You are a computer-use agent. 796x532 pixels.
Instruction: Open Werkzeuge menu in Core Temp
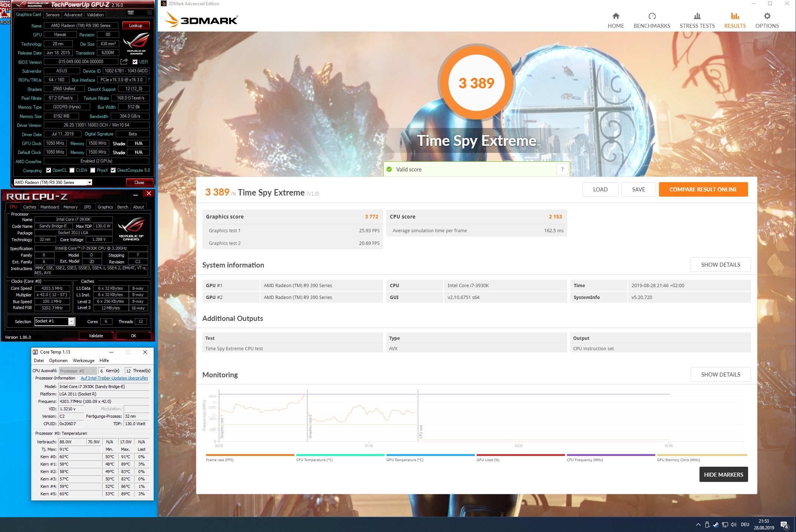coord(84,361)
